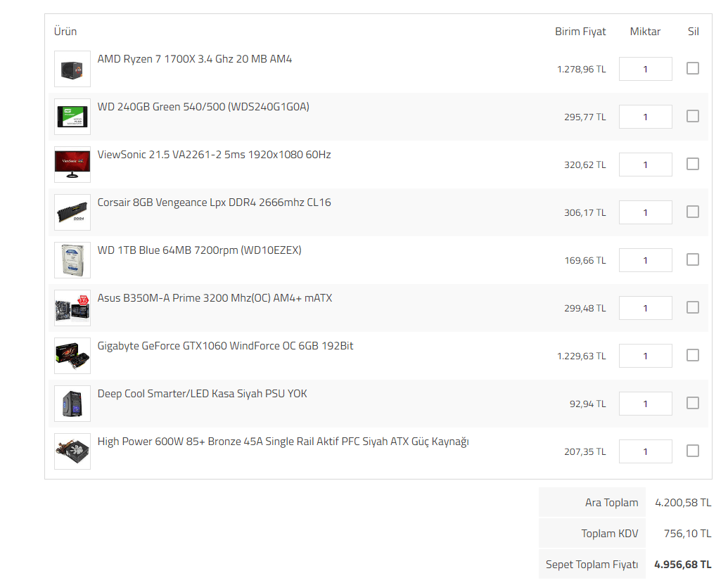Viewport: 728px width, 585px height.
Task: Select delete checkbox for WD 1TB Blue
Action: [693, 259]
